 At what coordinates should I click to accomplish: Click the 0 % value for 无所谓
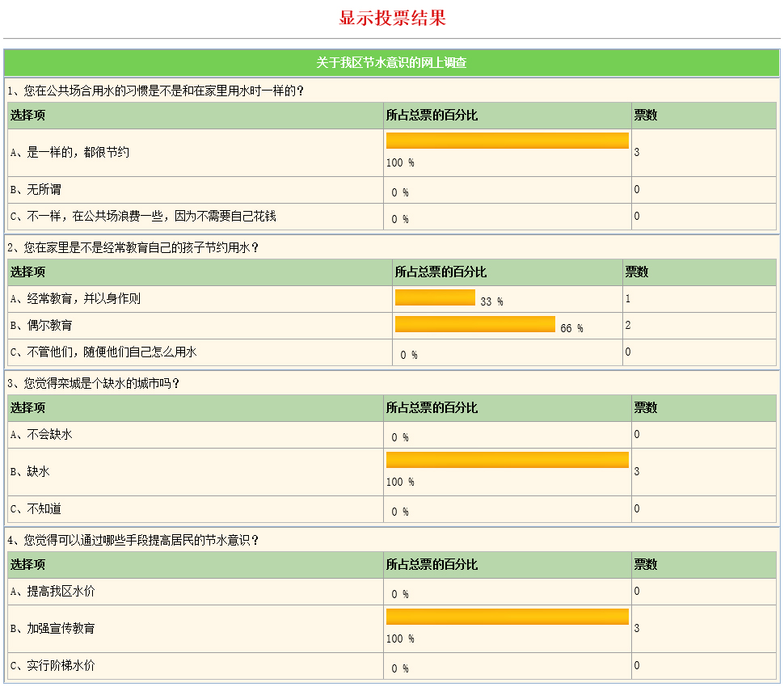pos(400,192)
